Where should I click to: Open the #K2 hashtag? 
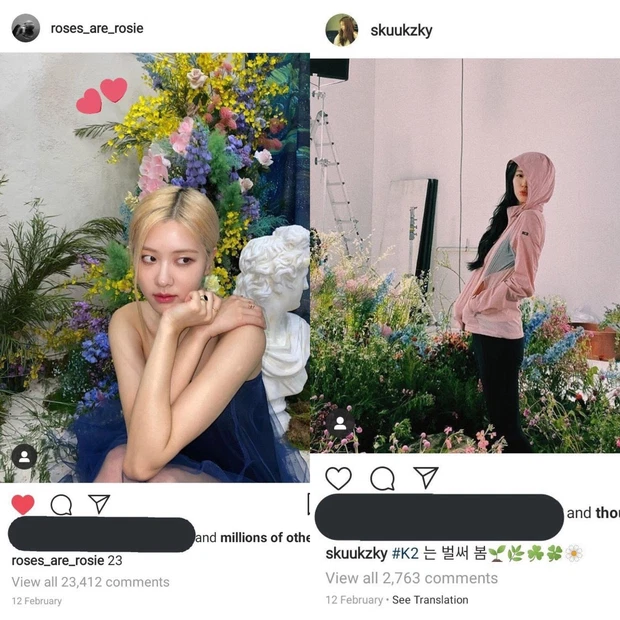coord(405,553)
